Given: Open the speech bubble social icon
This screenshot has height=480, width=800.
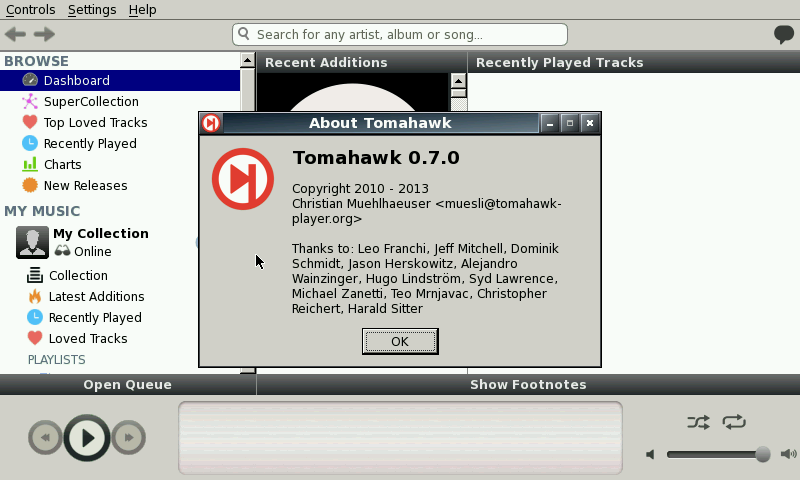Looking at the screenshot, I should [784, 35].
